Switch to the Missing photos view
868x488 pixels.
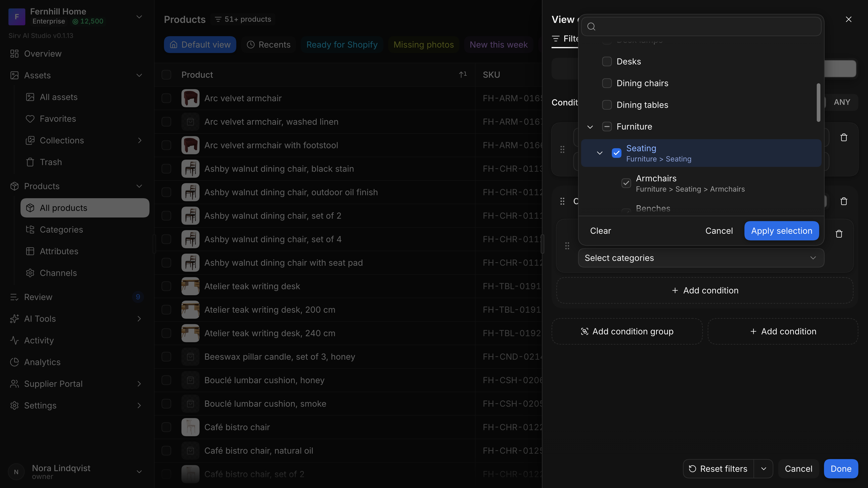coord(424,45)
